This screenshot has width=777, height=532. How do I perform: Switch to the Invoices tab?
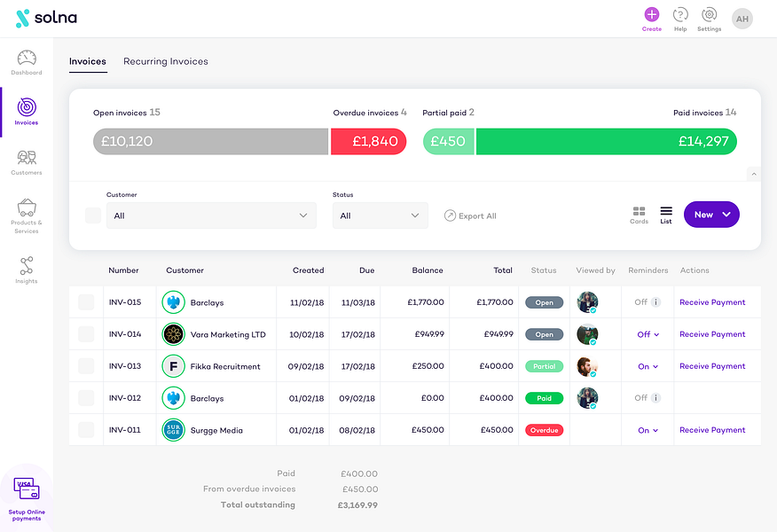88,61
